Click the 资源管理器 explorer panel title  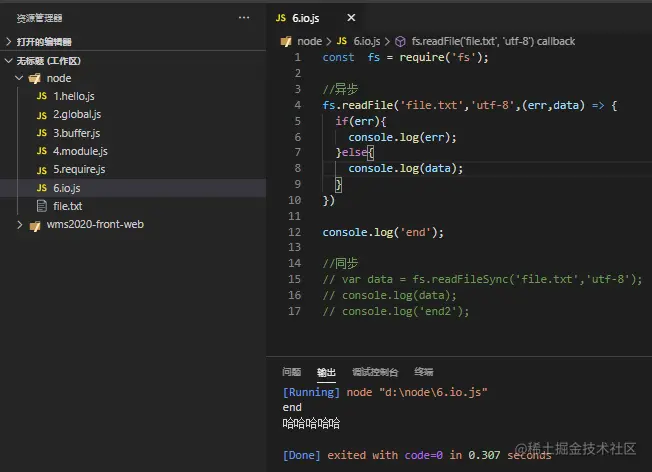click(40, 18)
